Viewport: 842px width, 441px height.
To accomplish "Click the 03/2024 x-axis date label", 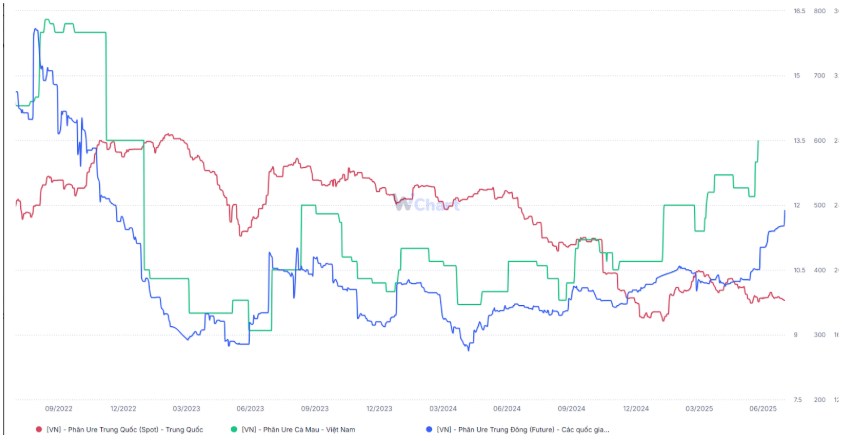I will click(x=443, y=408).
